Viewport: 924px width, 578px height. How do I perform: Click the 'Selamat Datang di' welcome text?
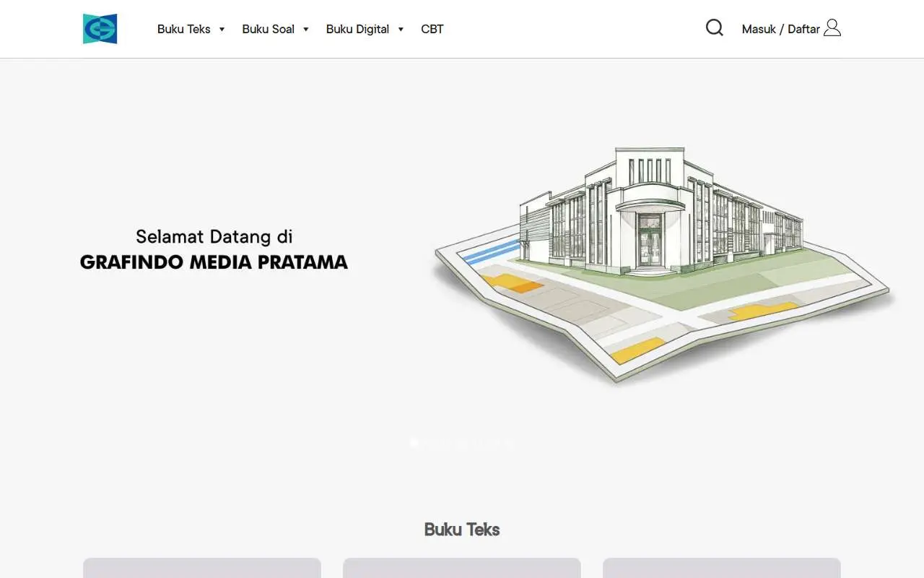[x=214, y=236]
